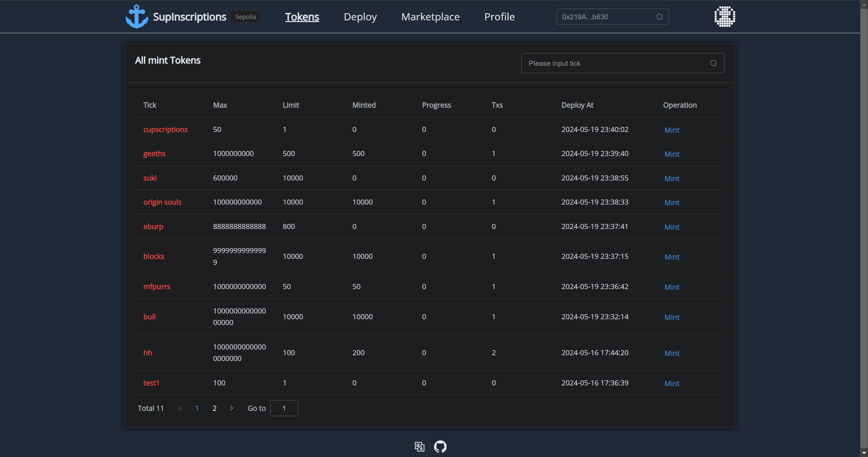Open the pixelated wallet avatar icon
This screenshot has height=457, width=868.
(725, 17)
